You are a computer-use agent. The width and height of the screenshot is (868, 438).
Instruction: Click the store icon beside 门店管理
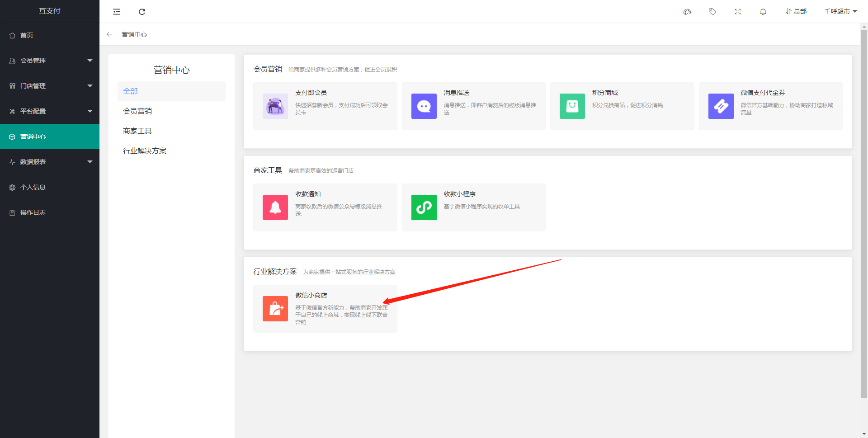click(x=12, y=86)
